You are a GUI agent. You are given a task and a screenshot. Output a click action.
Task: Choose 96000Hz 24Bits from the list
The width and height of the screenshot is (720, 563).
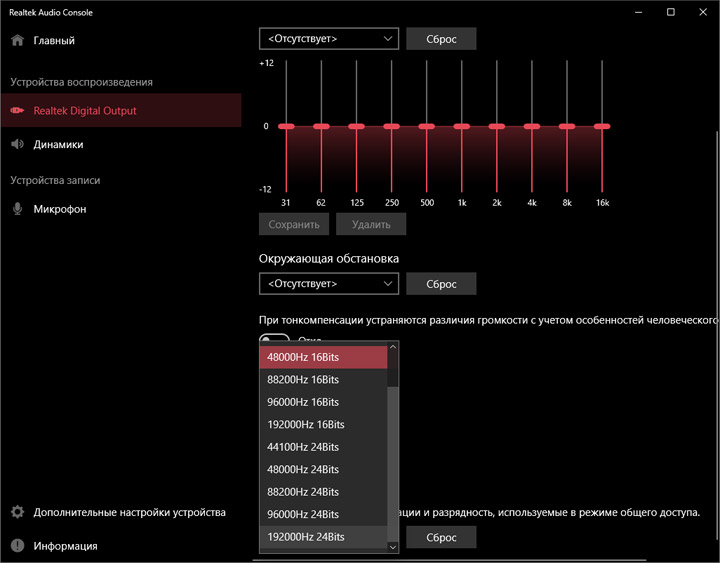coord(324,514)
